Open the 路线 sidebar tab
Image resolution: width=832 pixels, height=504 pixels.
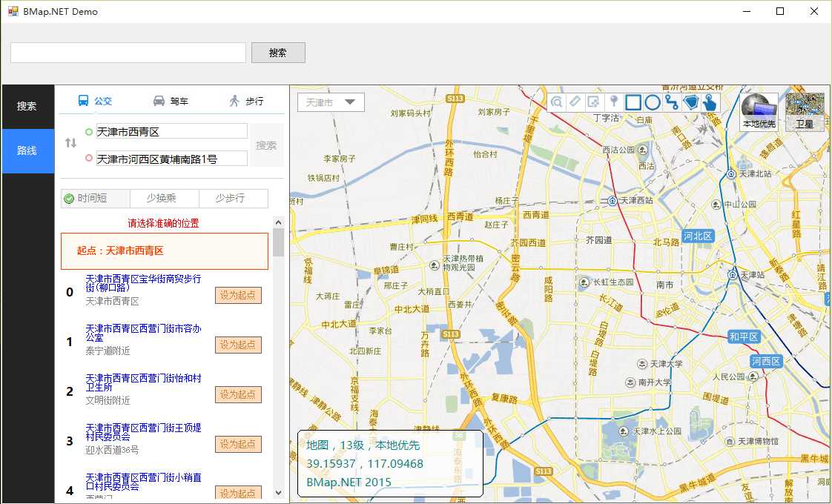point(27,150)
